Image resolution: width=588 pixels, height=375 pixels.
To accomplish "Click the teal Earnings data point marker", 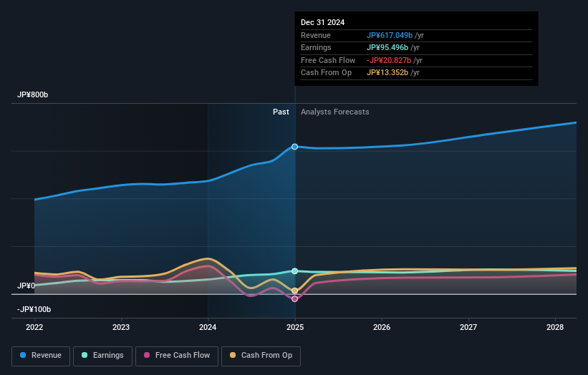I will pos(295,271).
